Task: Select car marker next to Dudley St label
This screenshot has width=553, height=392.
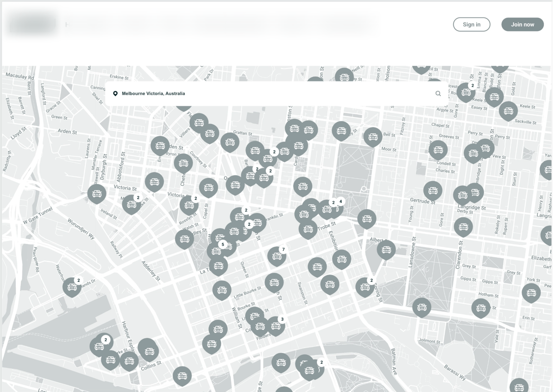Action: coord(184,239)
